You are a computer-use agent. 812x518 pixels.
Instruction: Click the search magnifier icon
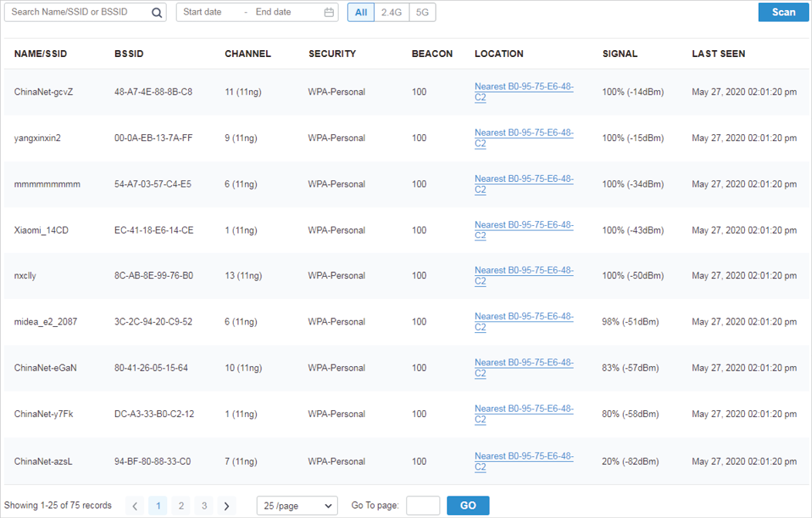(x=157, y=12)
